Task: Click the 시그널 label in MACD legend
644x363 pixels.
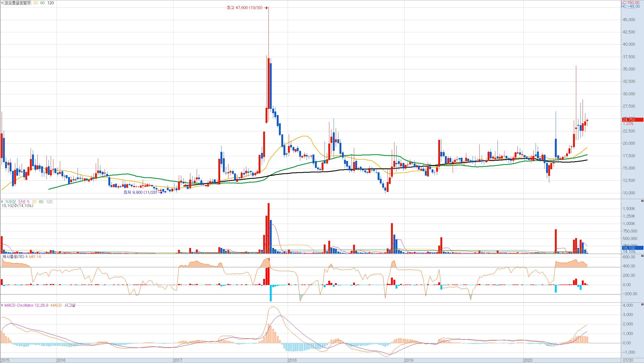Action: [x=70, y=305]
